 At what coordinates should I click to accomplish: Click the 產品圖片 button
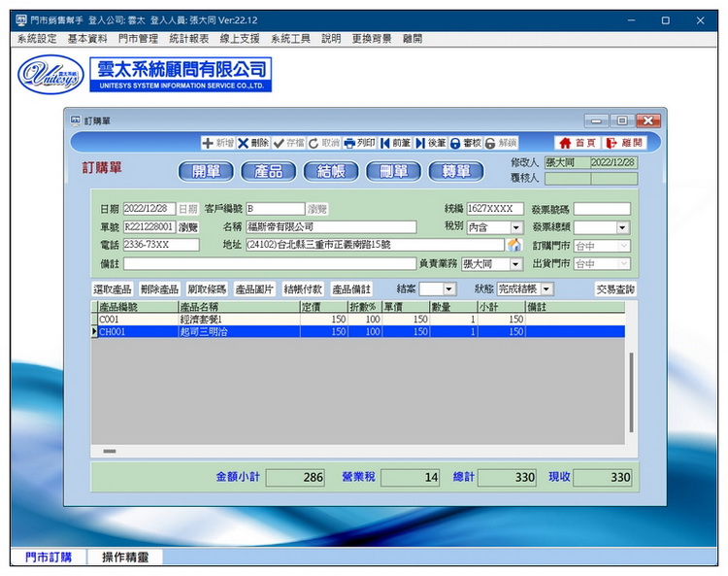click(x=254, y=289)
